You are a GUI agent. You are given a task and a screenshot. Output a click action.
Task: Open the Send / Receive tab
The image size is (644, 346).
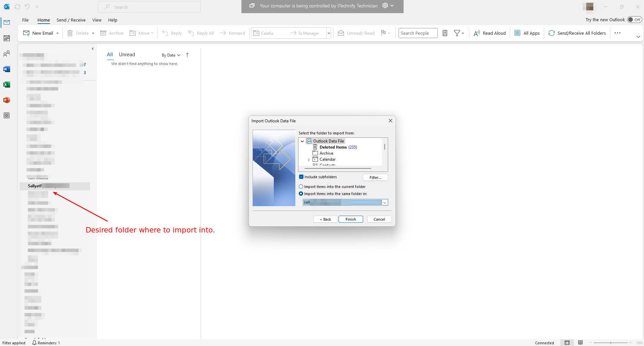pos(71,20)
